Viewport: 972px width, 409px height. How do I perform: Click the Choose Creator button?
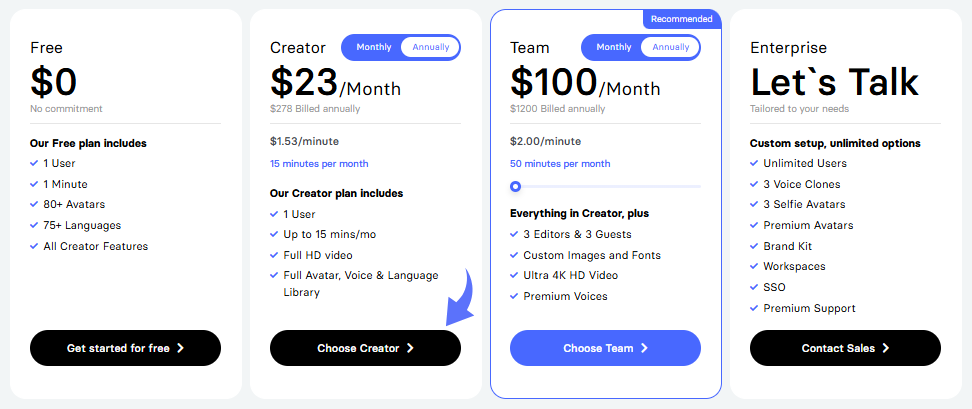(365, 348)
